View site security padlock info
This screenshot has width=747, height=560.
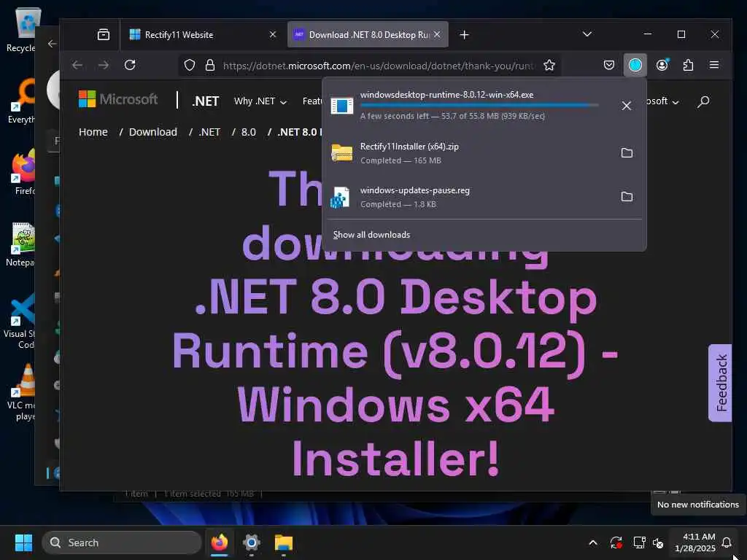point(209,65)
